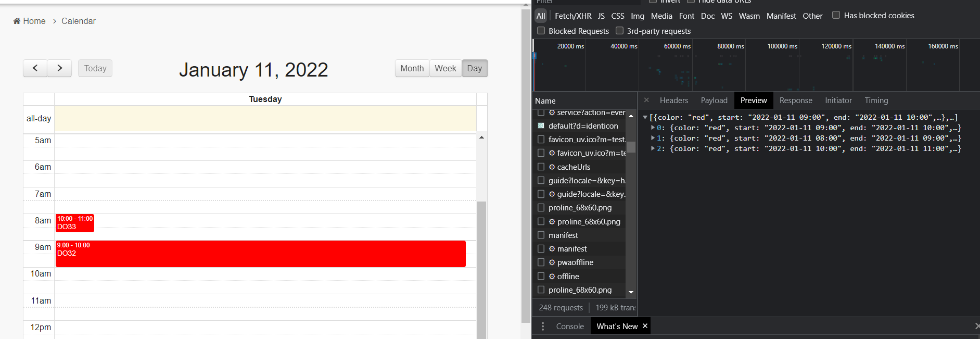Image resolution: width=980 pixels, height=339 pixels.
Task: Open DevTools drawer three-dot menu
Action: pos(543,327)
